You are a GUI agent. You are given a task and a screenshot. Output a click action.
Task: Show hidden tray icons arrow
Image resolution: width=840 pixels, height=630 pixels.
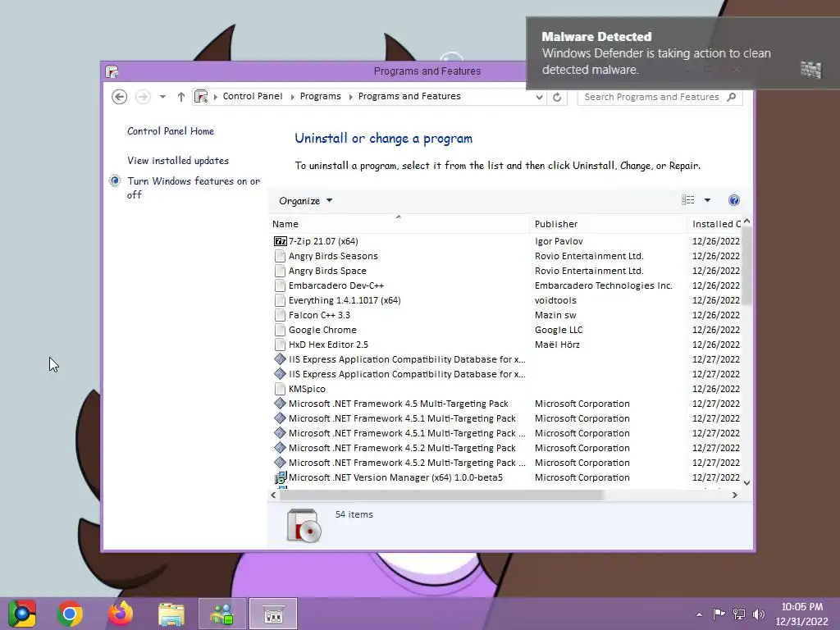[699, 614]
